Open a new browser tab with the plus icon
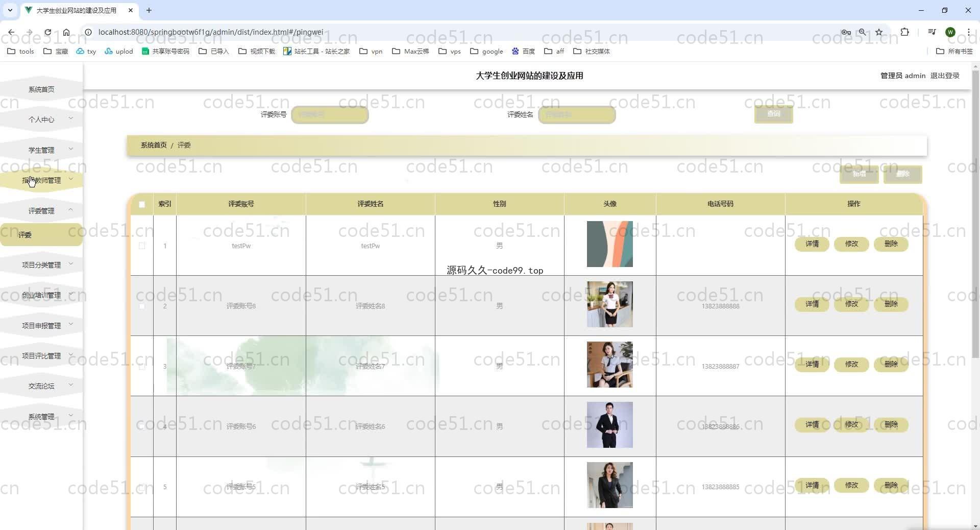Screen dimensions: 980x530 (149, 10)
